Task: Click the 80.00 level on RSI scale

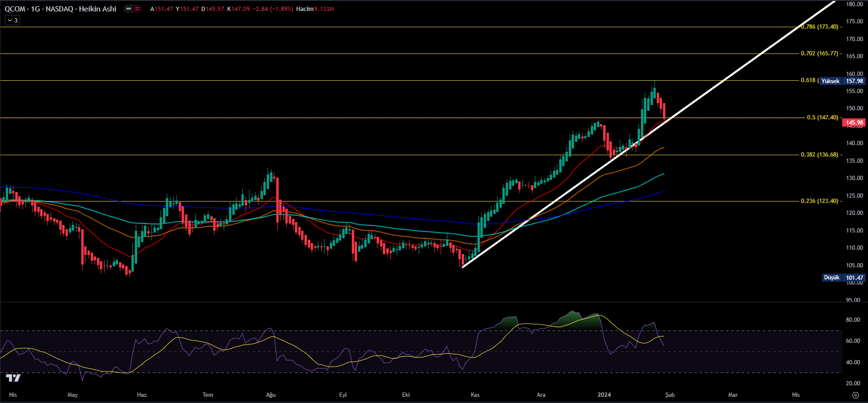Action: point(853,320)
